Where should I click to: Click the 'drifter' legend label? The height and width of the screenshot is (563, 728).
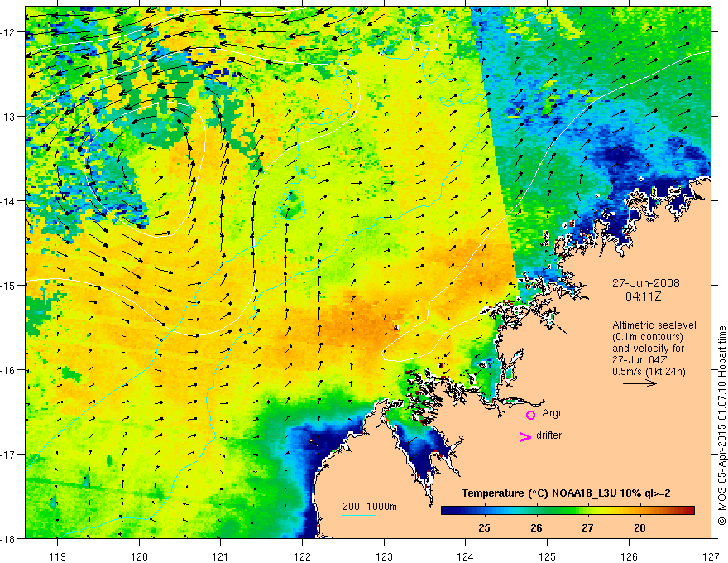coord(548,435)
